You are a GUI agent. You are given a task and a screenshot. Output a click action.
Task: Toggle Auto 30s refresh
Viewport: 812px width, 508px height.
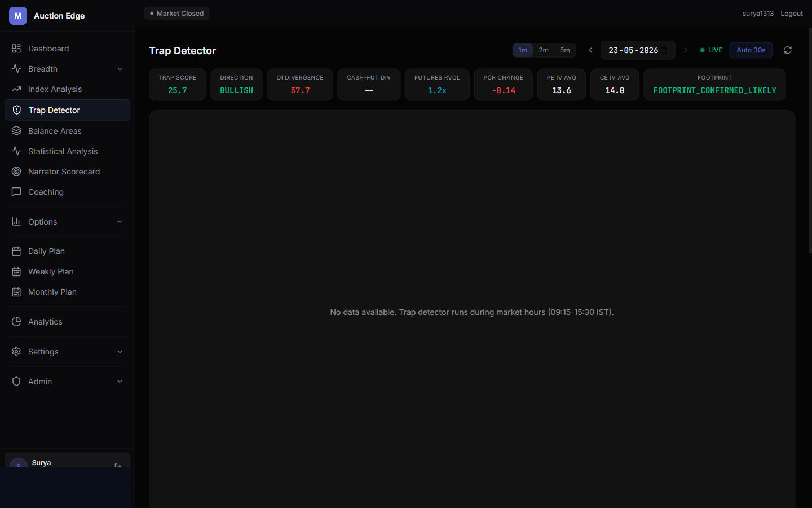(x=751, y=50)
